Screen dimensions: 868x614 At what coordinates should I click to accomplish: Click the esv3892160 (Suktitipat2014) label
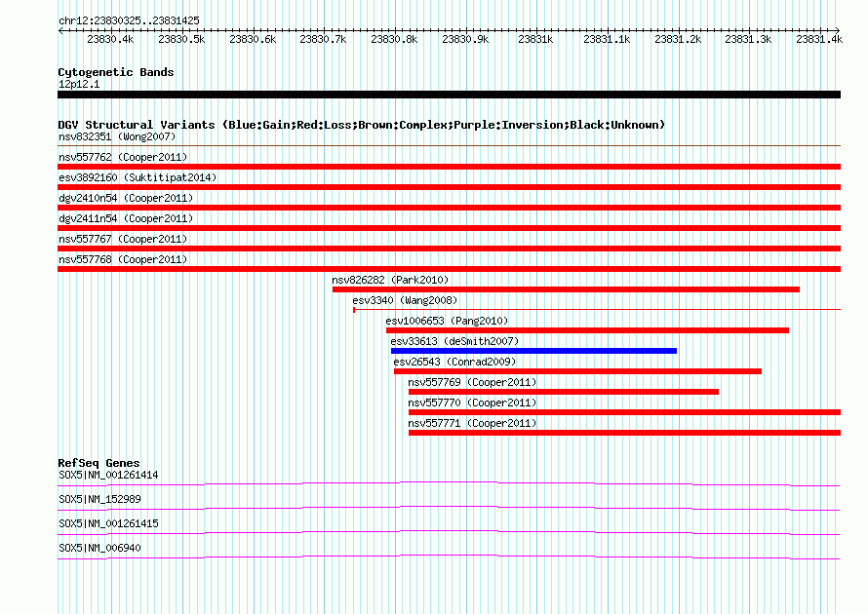point(138,177)
